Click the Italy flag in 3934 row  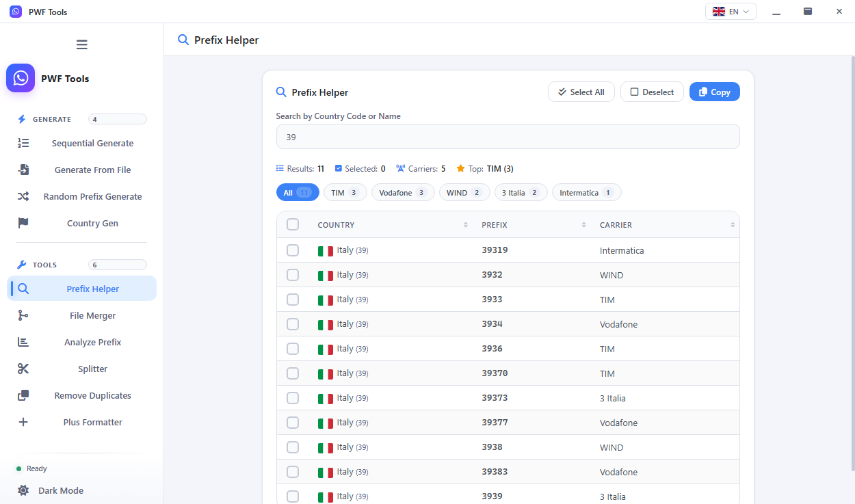click(x=326, y=325)
